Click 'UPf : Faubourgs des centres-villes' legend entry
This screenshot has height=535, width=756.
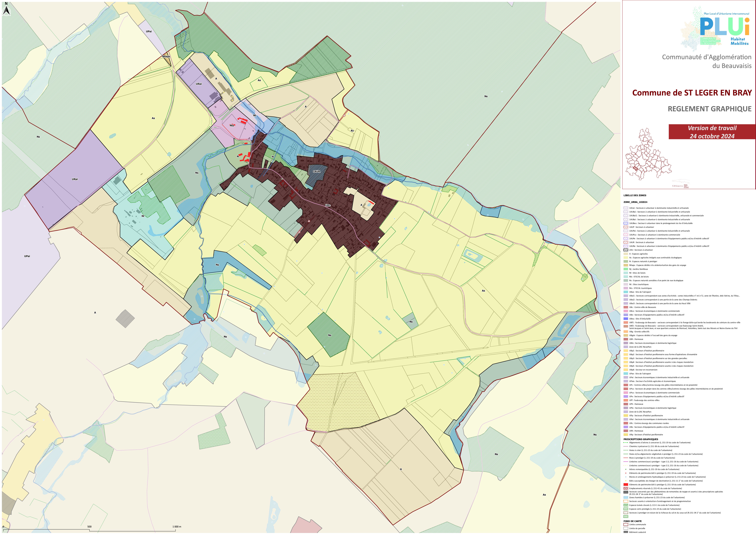pos(644,400)
